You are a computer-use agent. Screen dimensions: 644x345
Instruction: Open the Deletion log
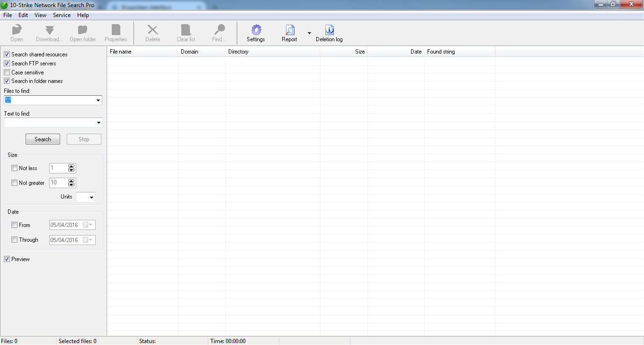point(329,33)
